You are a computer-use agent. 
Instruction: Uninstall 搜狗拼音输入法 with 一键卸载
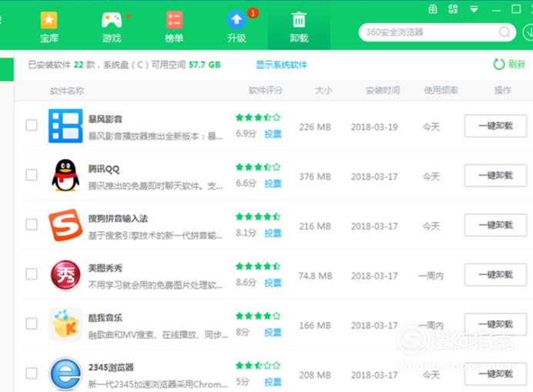495,225
